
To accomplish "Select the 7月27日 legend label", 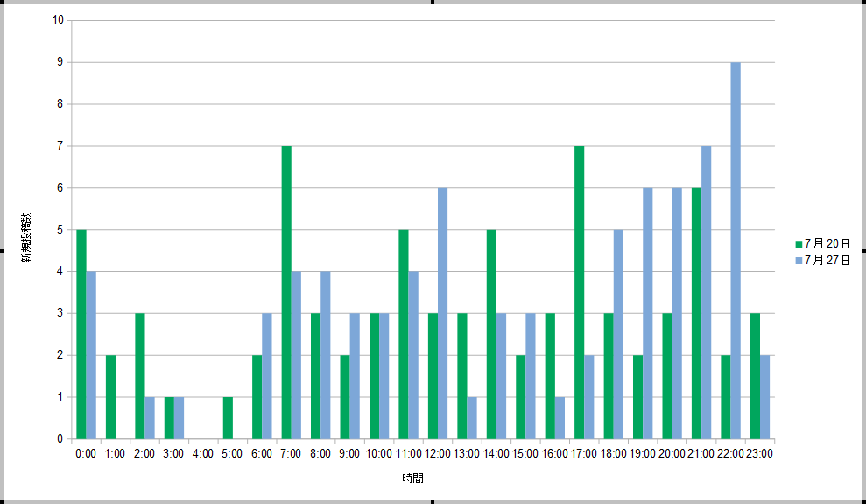I will coord(827,261).
